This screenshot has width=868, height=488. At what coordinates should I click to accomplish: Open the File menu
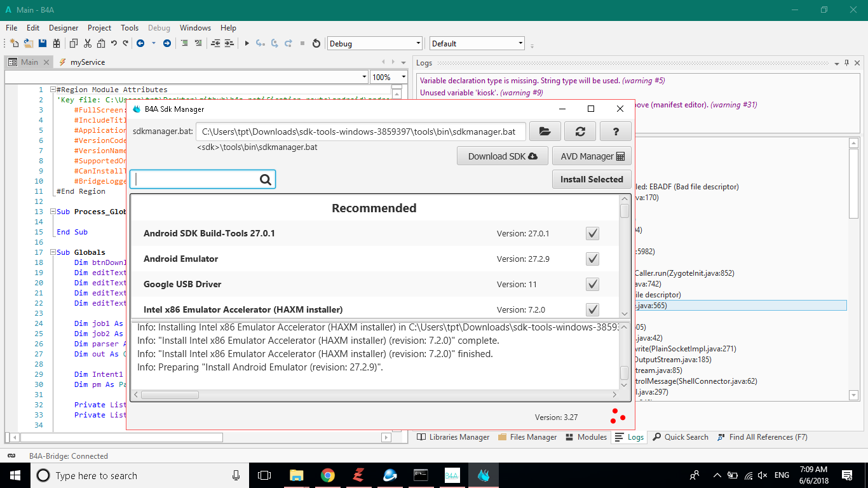point(11,28)
